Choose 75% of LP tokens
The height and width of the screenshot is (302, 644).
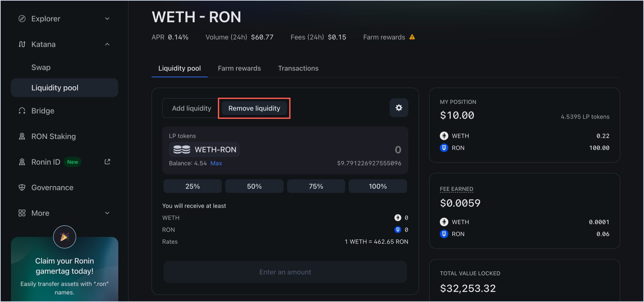[x=316, y=186]
